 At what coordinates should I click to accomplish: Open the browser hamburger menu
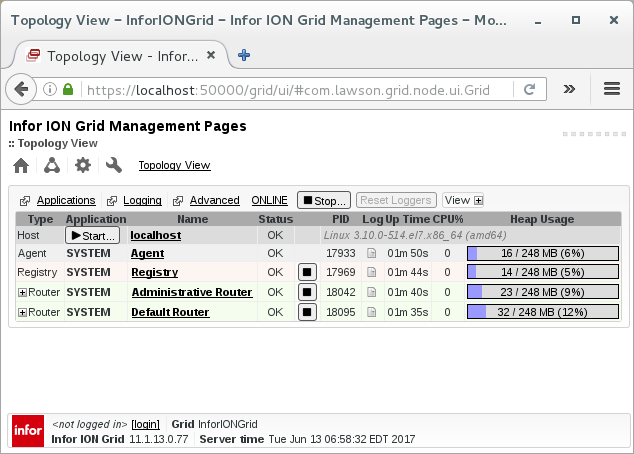(612, 89)
